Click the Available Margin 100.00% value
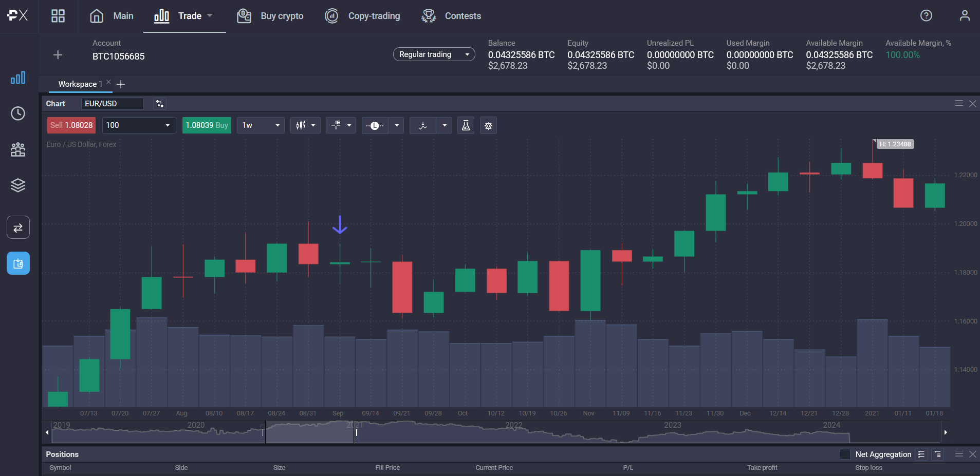This screenshot has height=476, width=980. [x=902, y=55]
